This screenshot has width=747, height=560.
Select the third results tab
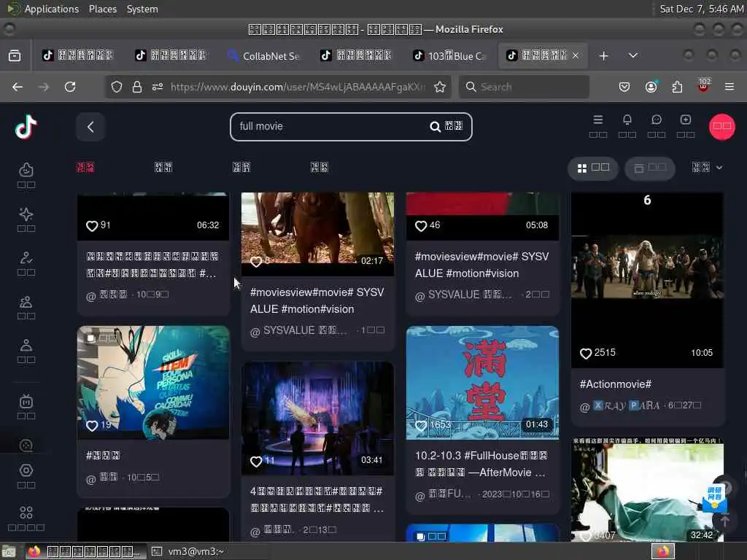(241, 167)
